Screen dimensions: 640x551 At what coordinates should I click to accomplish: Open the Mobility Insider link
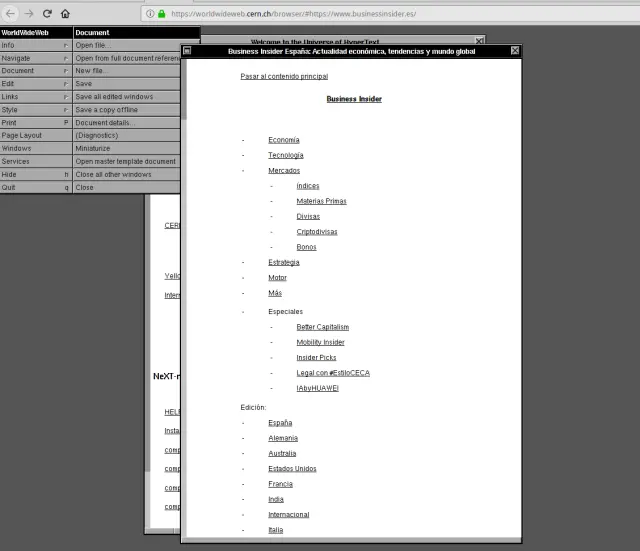(320, 342)
